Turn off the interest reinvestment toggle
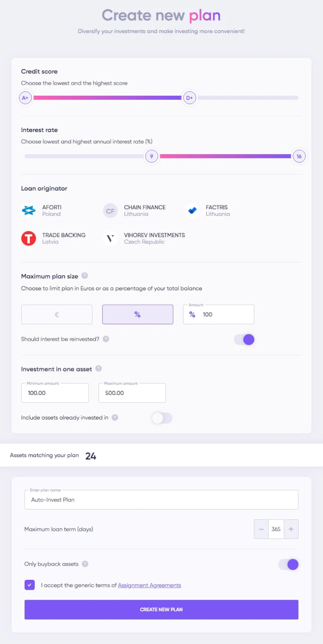The height and width of the screenshot is (644, 323). pos(244,340)
